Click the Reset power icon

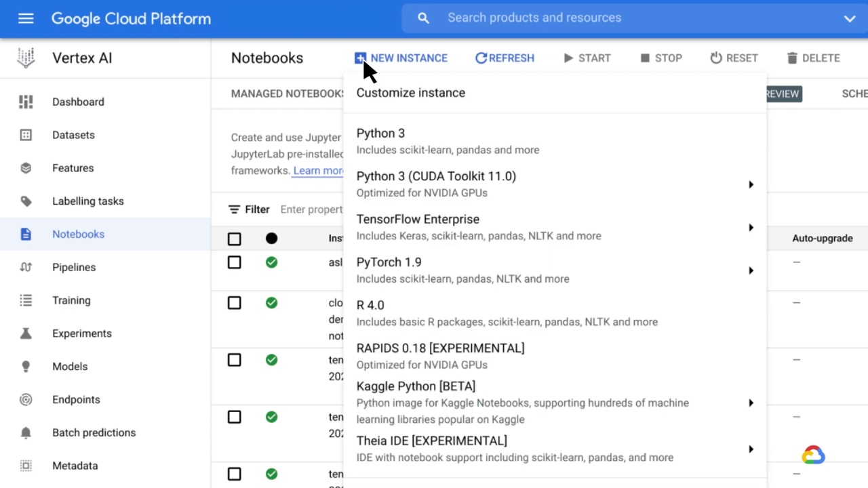point(716,58)
